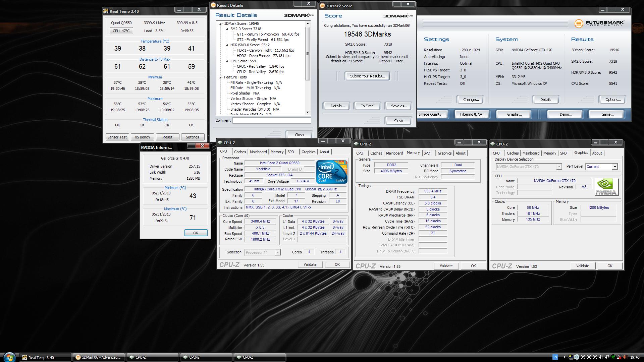The image size is (644, 362).
Task: Collapse the Feature Tests tree node
Action: click(221, 77)
